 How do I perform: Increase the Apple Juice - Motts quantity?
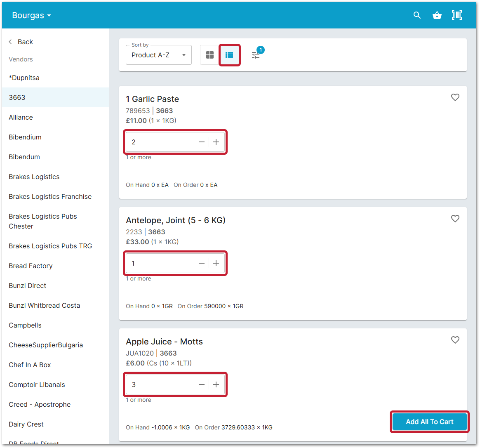216,384
